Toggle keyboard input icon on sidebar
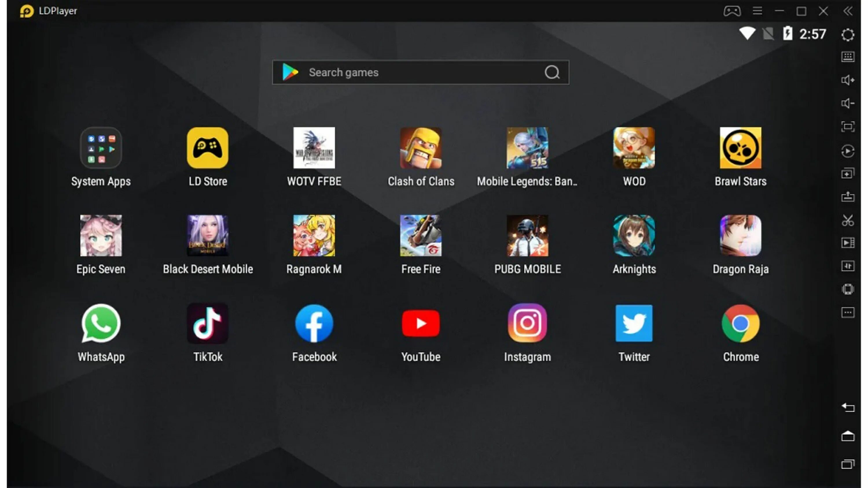The width and height of the screenshot is (868, 488). (848, 56)
